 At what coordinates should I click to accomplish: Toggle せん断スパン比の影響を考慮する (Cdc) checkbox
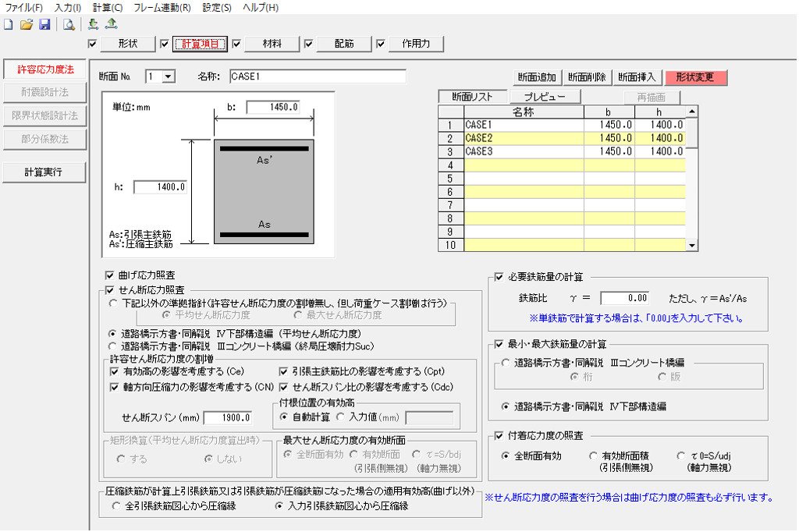284,387
